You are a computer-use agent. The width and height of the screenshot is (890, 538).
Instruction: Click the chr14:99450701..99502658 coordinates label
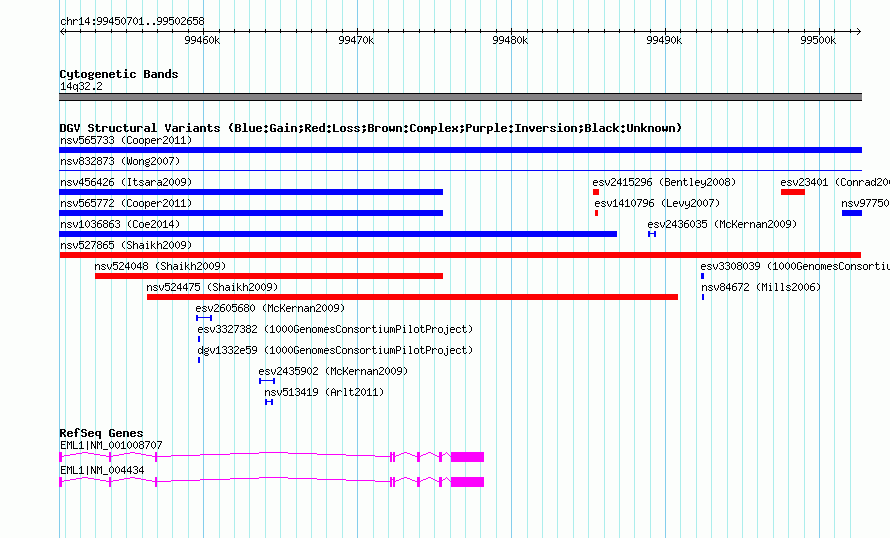point(132,22)
